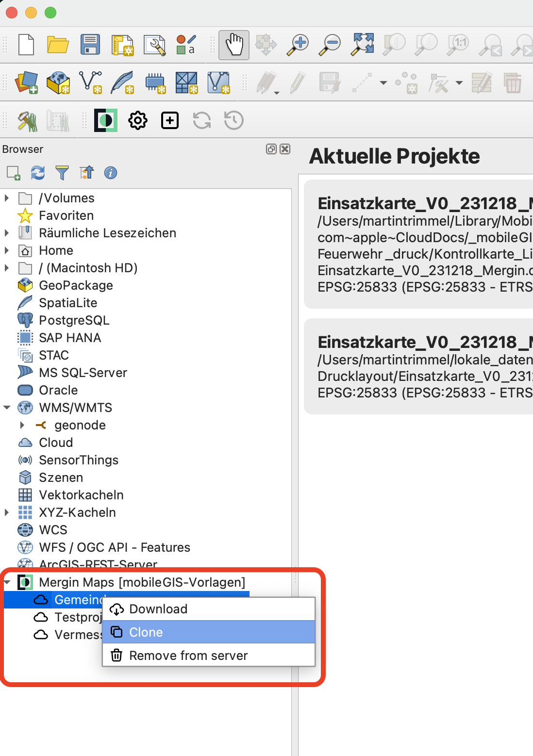Open the layout manager icon
Viewport: 533px width, 756px height.
click(x=155, y=45)
